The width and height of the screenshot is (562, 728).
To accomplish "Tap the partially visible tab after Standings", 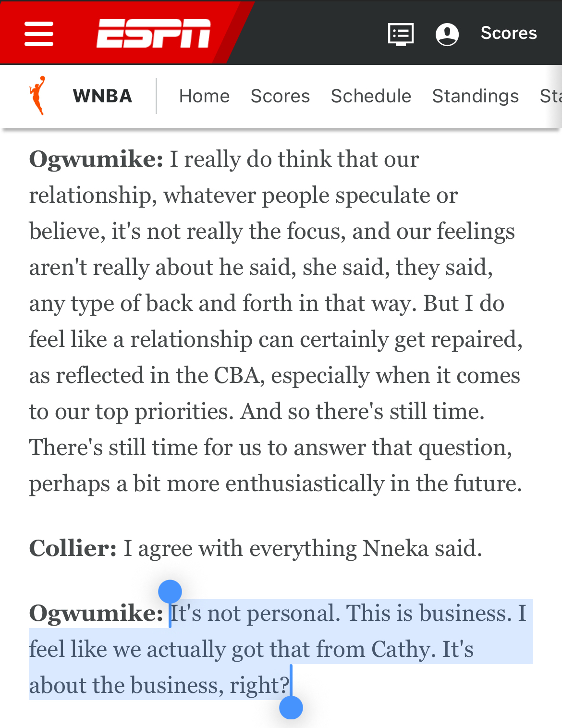I will 550,96.
